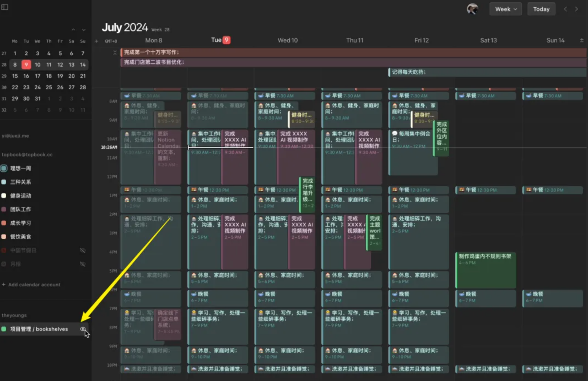Viewport: 588px width, 381px height.
Task: Open the Wed 10 day header
Action: 287,40
